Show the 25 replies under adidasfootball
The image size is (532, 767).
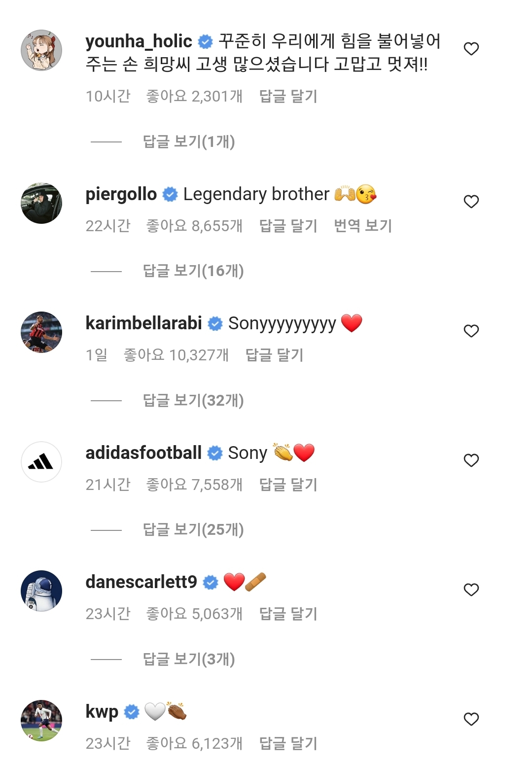click(193, 529)
